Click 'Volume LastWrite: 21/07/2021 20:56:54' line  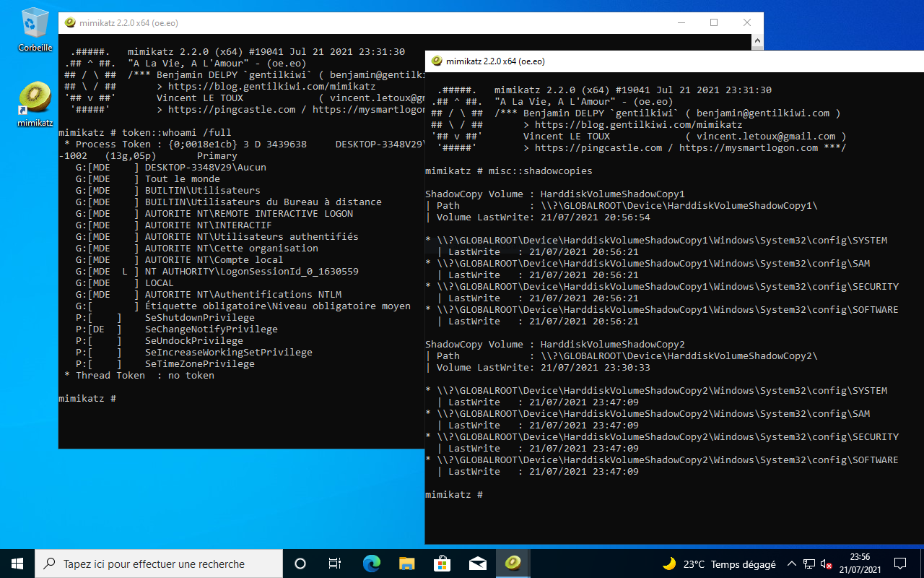tap(538, 217)
